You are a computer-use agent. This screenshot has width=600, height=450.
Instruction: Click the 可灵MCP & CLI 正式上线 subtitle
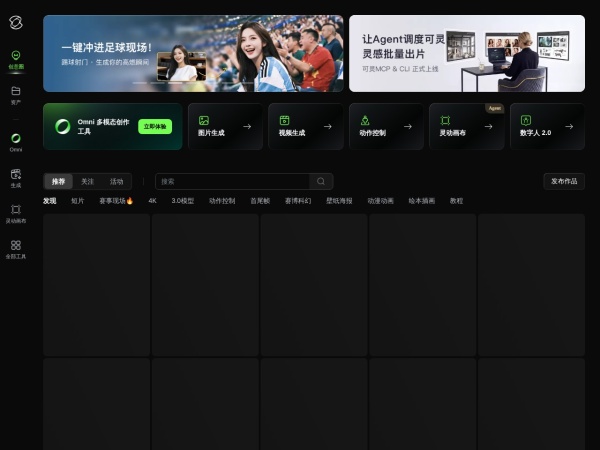pyautogui.click(x=400, y=69)
